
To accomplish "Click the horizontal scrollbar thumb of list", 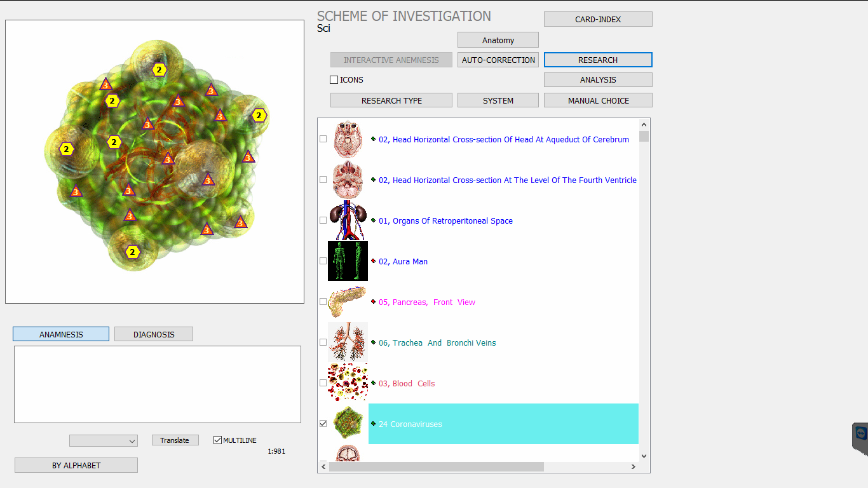I will 436,467.
